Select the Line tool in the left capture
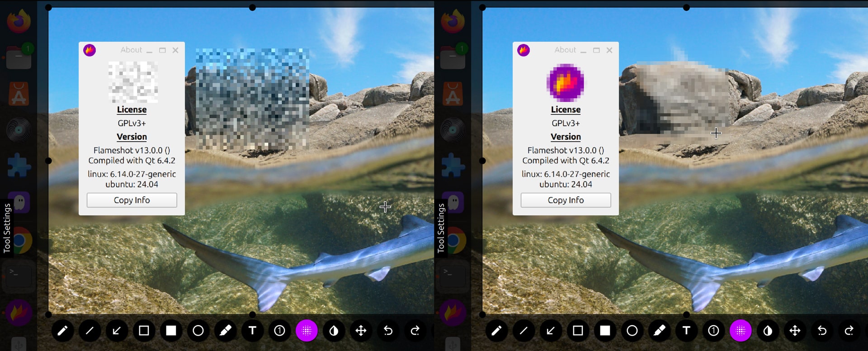Screen dimensions: 868x351 coord(90,331)
